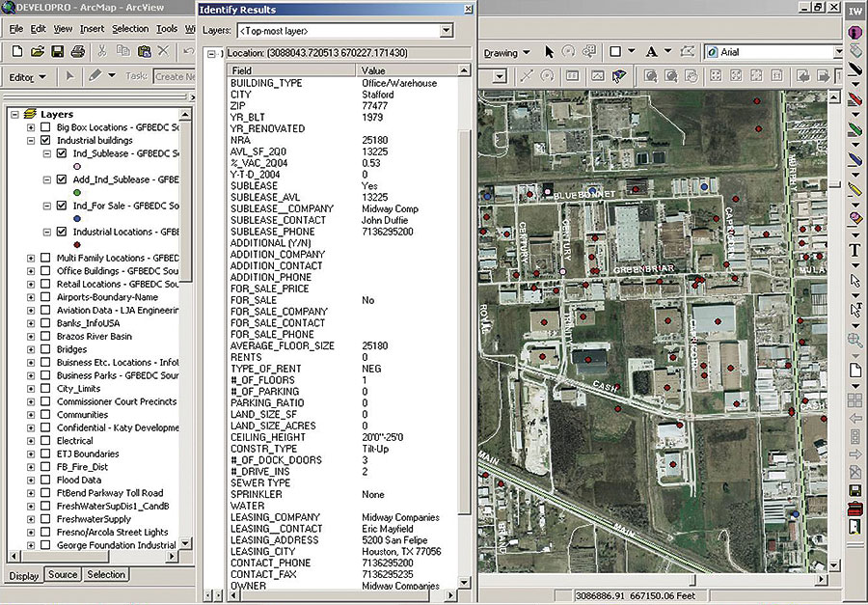The image size is (868, 605).
Task: Click the magnifier zoom icon on the right toolbar
Action: click(854, 340)
